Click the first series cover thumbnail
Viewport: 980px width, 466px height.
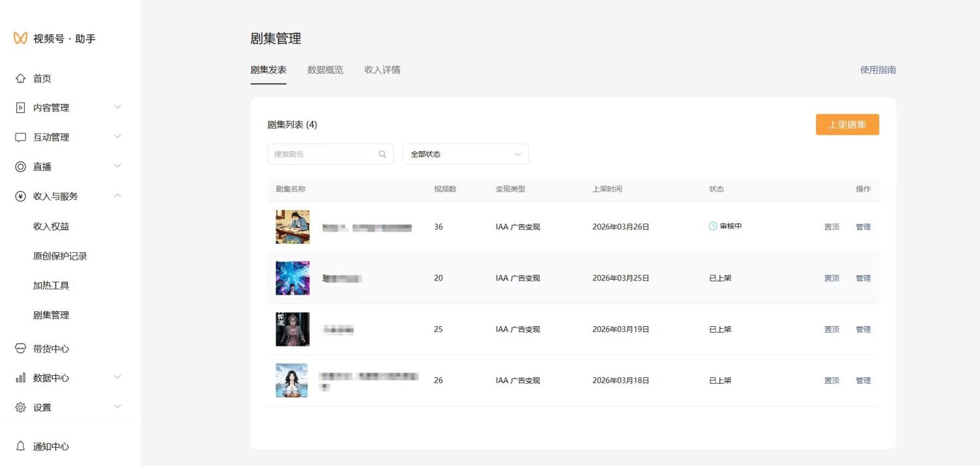(x=292, y=227)
